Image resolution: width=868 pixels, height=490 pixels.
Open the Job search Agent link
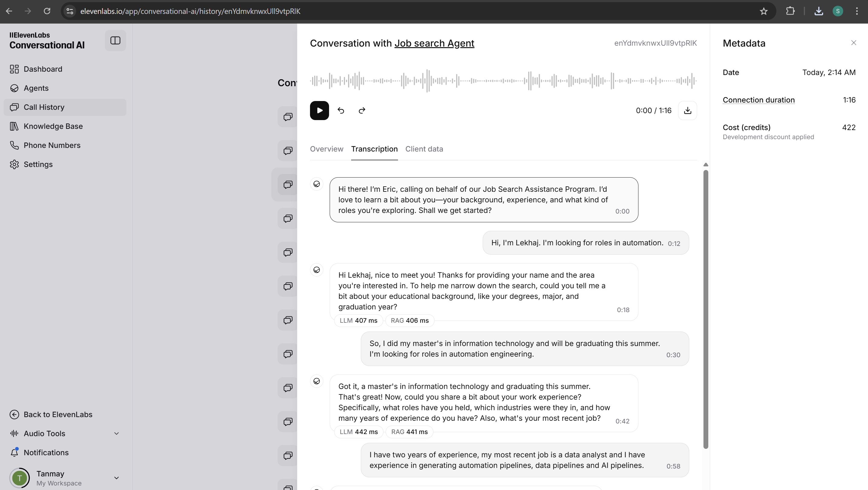tap(434, 43)
